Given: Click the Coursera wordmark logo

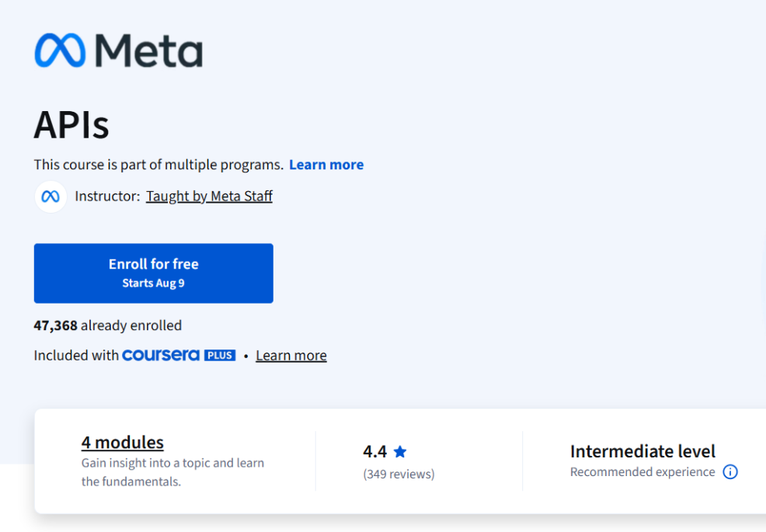Looking at the screenshot, I should pyautogui.click(x=159, y=355).
